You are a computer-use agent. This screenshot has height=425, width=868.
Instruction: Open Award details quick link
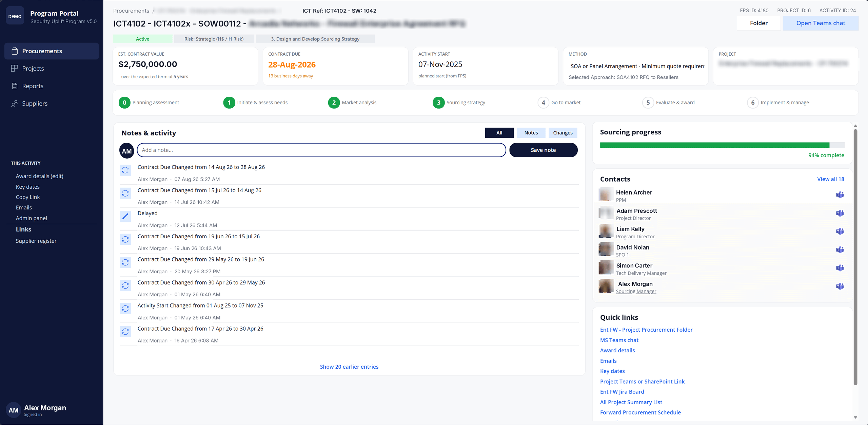point(617,350)
